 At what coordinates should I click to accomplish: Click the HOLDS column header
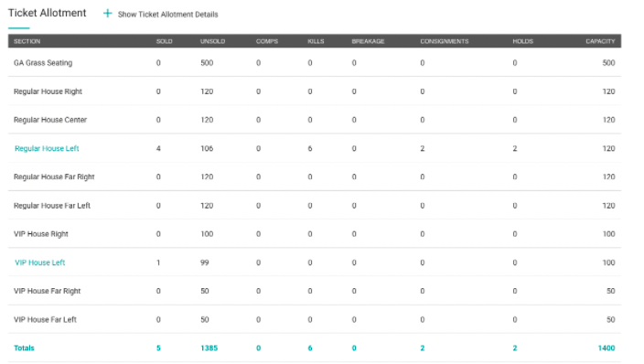point(523,41)
